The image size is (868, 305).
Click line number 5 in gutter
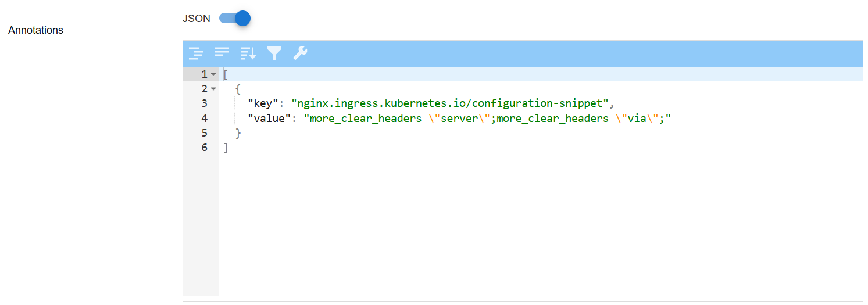pyautogui.click(x=205, y=133)
